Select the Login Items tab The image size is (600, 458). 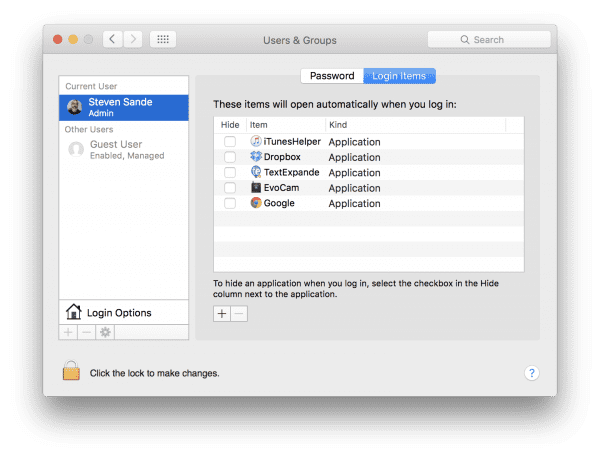coord(399,76)
